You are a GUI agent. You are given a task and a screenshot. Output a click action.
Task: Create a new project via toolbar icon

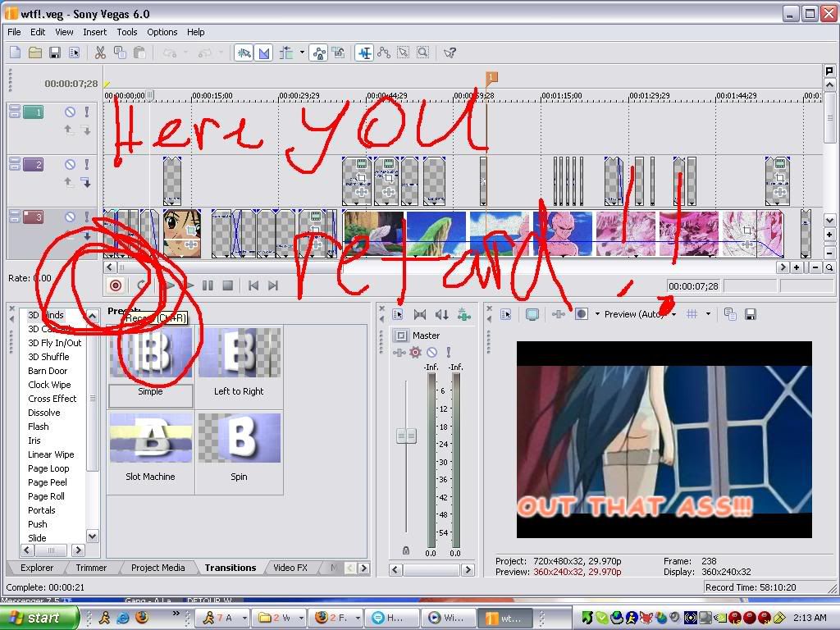[15, 52]
